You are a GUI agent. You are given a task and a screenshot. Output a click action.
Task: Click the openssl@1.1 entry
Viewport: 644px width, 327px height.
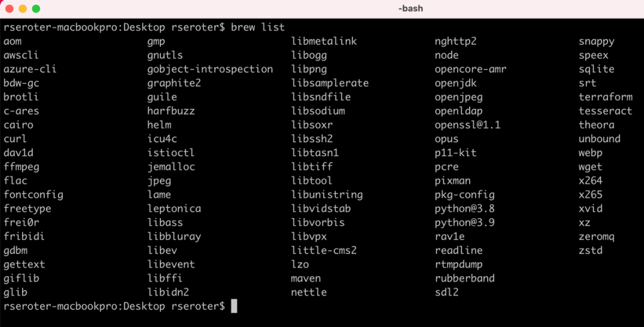pyautogui.click(x=467, y=125)
